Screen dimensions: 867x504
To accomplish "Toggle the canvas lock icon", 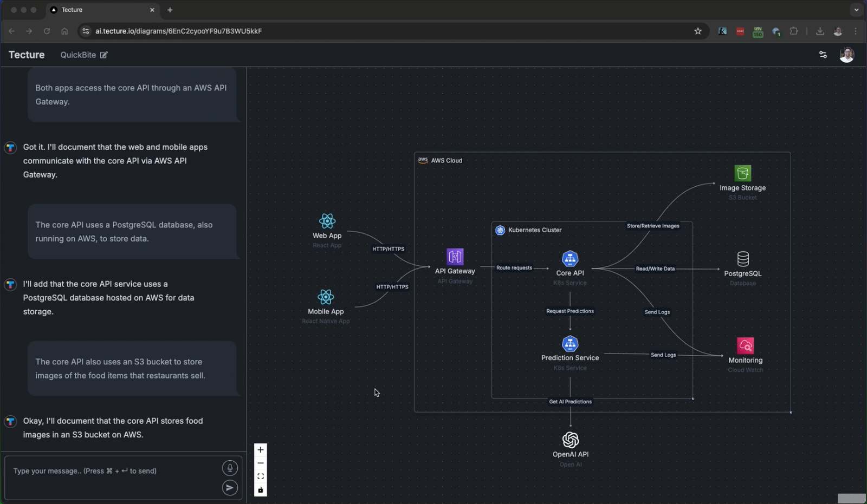I will pyautogui.click(x=261, y=490).
